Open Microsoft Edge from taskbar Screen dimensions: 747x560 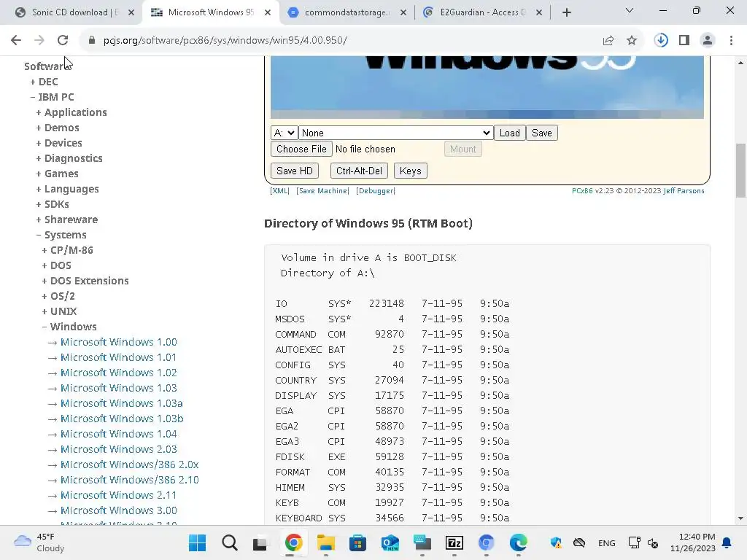click(519, 542)
